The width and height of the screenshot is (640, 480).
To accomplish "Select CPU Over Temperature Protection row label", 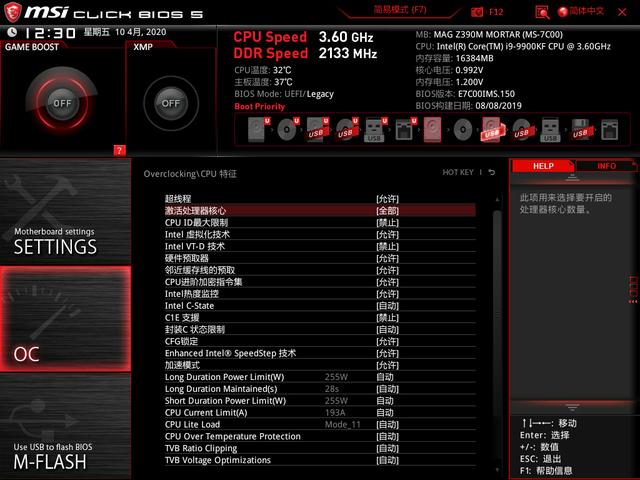I will click(x=233, y=436).
